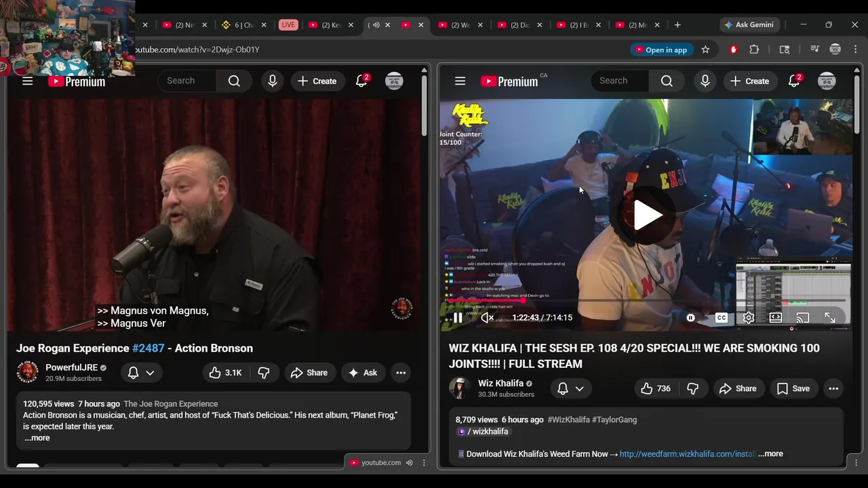This screenshot has height=488, width=868.
Task: Open Create menu in the right window
Action: click(749, 81)
